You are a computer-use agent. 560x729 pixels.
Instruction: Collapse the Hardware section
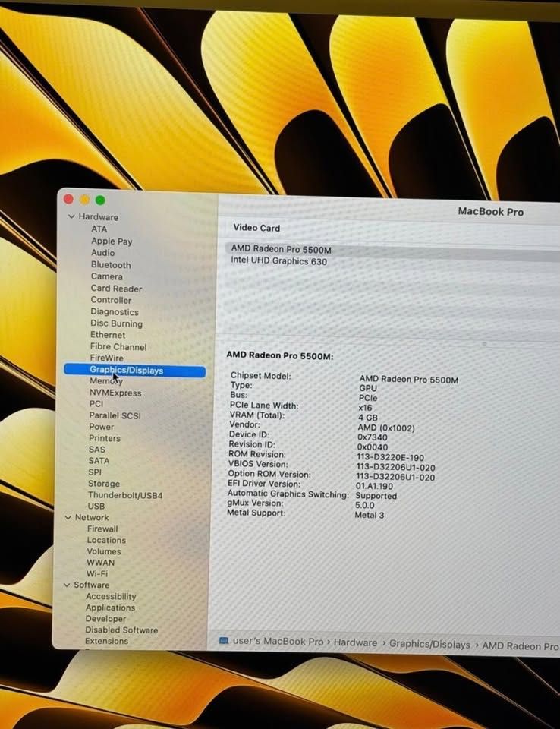coord(71,216)
